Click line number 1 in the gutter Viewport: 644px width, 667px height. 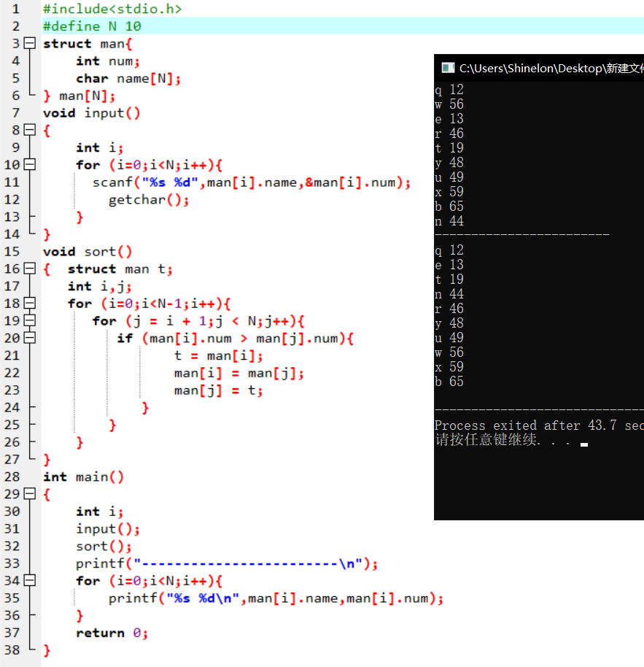coord(16,9)
